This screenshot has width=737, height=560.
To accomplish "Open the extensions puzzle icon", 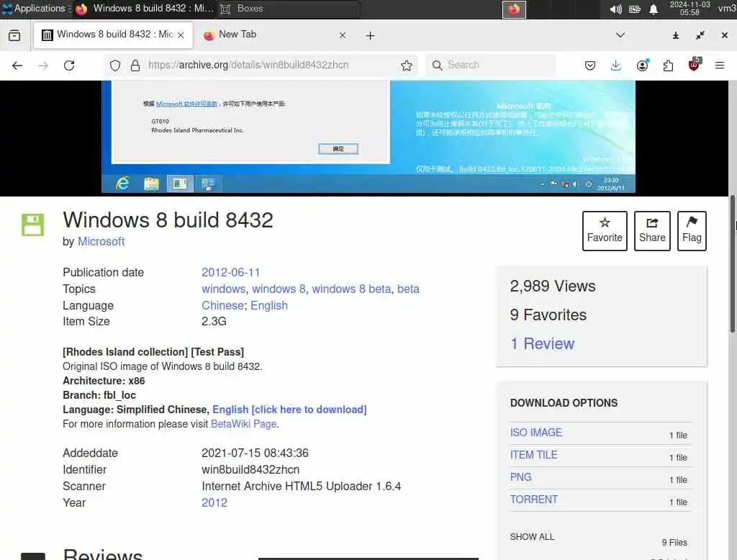I will pyautogui.click(x=668, y=66).
